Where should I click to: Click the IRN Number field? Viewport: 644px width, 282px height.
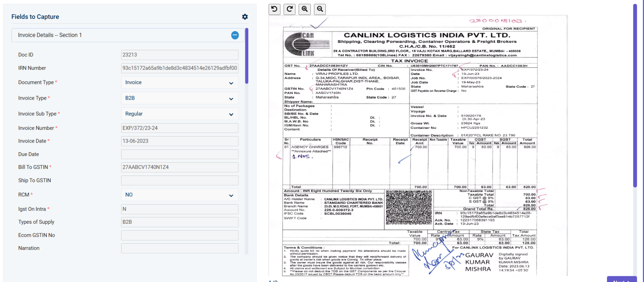pyautogui.click(x=180, y=68)
